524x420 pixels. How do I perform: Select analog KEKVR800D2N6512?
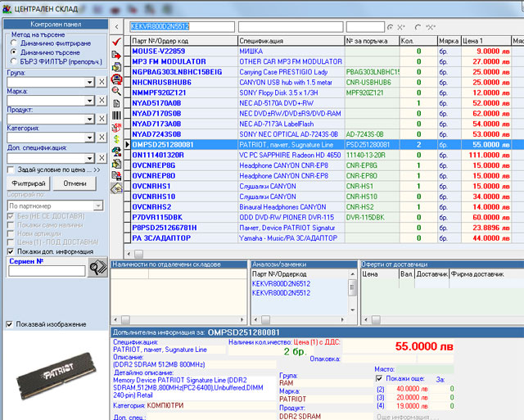click(281, 283)
